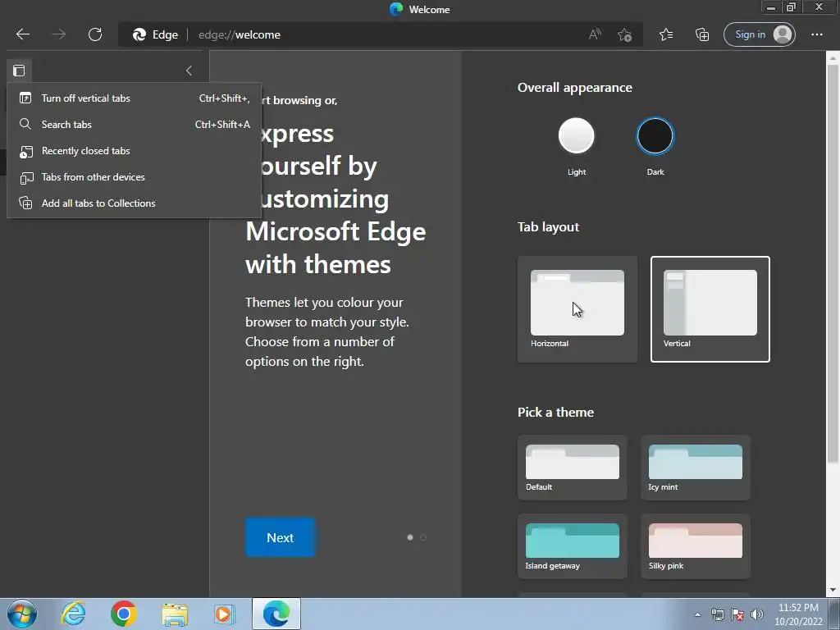Open Settings and more ellipsis menu

click(817, 34)
